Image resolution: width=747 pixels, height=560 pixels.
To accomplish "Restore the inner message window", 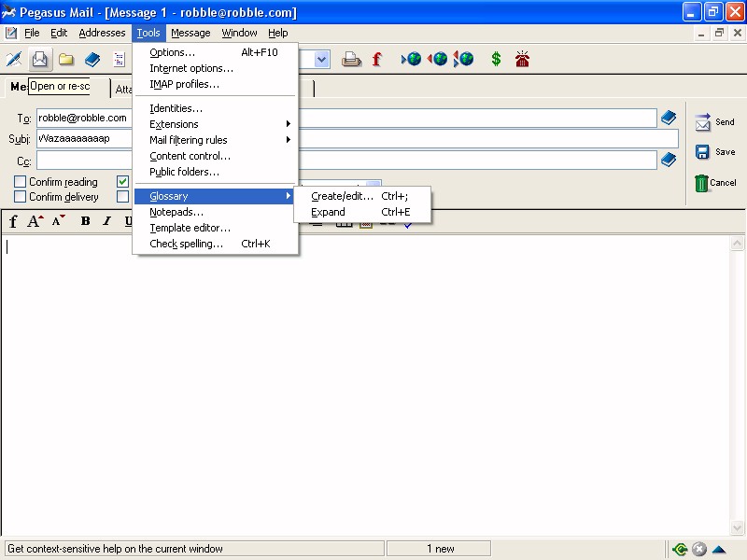I will pos(719,33).
